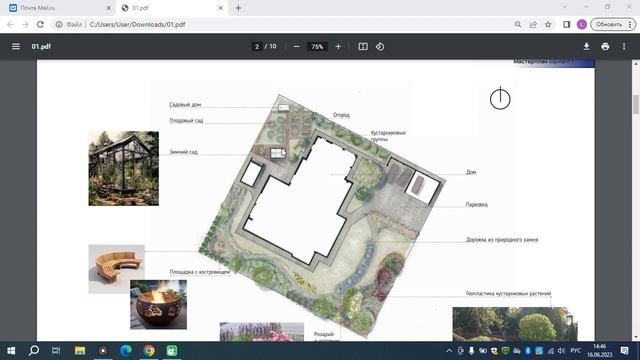Click the Садовый дом label
The width and height of the screenshot is (640, 360).
click(x=185, y=105)
